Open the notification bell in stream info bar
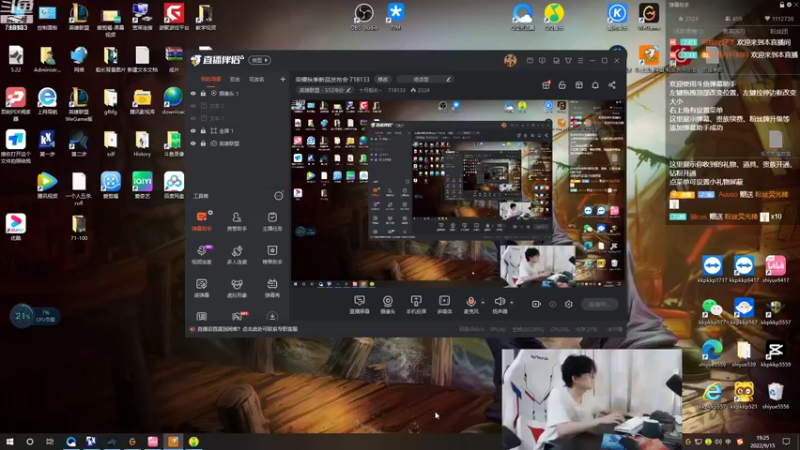Screen dimensions: 800x450 click(x=595, y=85)
